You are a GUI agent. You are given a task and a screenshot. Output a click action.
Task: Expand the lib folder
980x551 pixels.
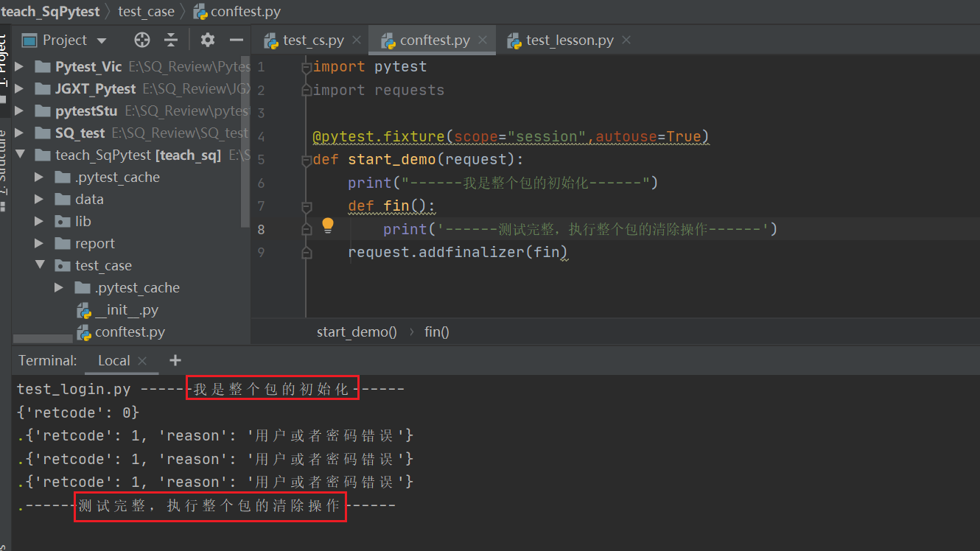tap(39, 222)
